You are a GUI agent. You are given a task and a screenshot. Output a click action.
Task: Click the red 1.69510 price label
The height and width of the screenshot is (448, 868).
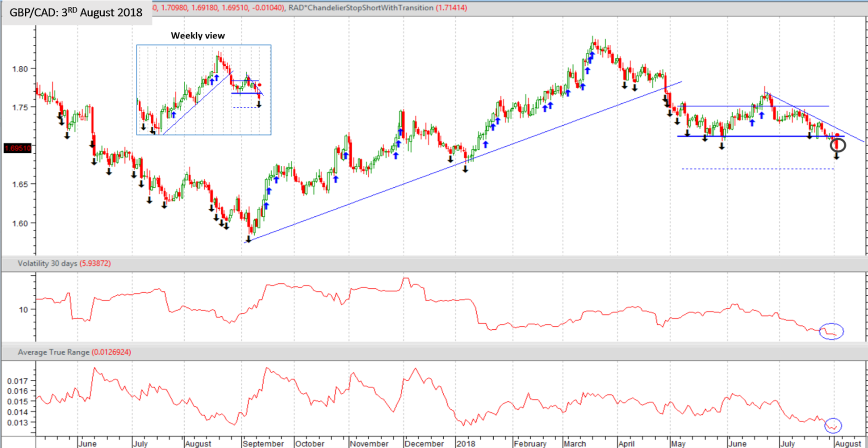pos(18,148)
